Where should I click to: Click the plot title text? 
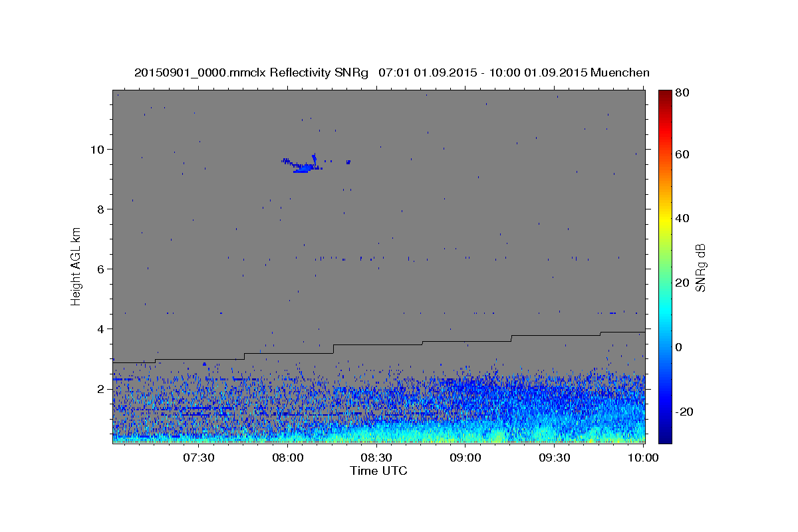(392, 72)
